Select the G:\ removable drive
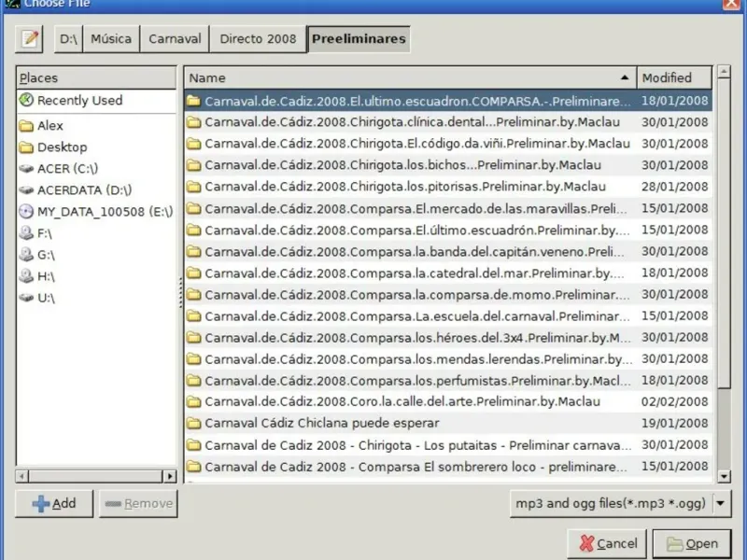 [96, 255]
